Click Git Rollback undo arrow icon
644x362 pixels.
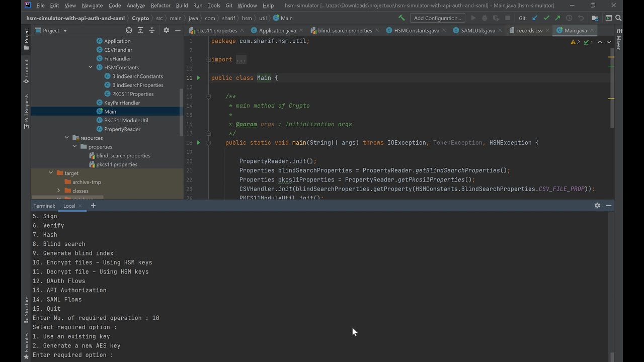[x=581, y=18]
